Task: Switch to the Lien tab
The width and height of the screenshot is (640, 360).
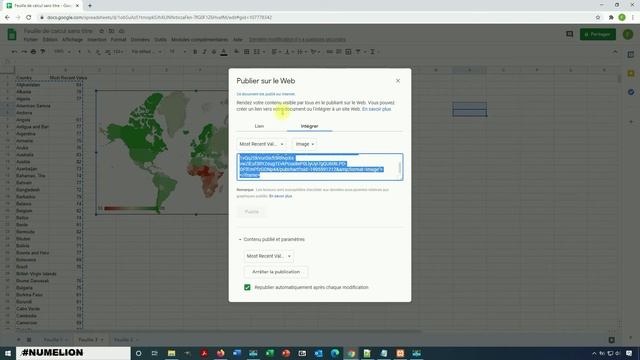Action: [259, 126]
